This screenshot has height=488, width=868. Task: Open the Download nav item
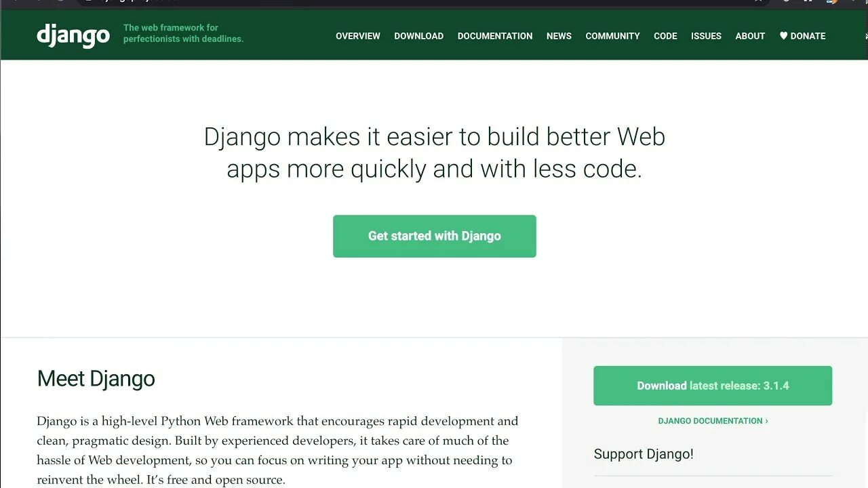click(418, 36)
